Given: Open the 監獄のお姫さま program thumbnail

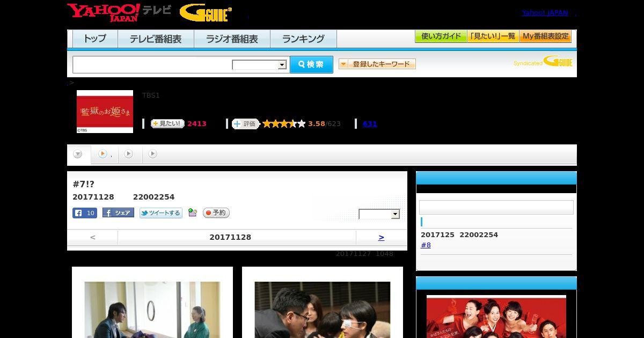Looking at the screenshot, I should pos(105,112).
